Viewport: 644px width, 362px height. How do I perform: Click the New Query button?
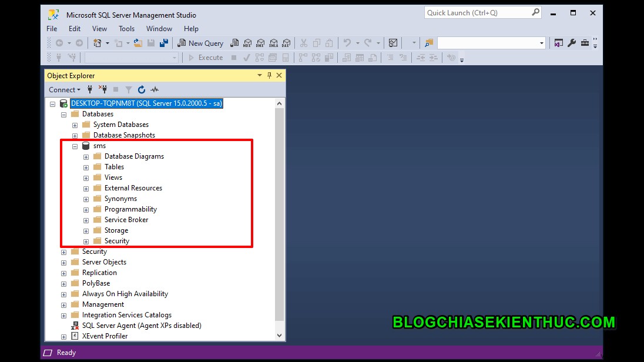tap(200, 43)
